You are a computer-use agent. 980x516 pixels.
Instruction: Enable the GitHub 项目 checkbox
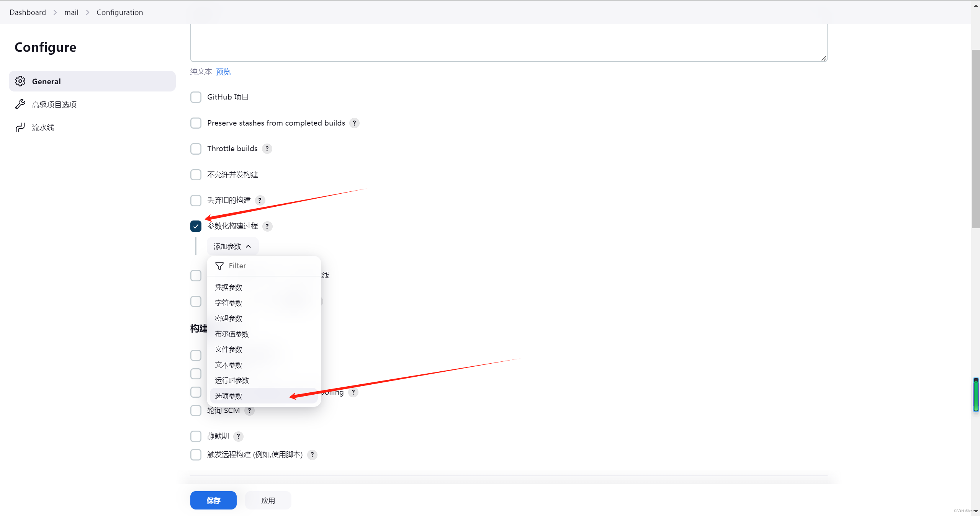pyautogui.click(x=196, y=97)
